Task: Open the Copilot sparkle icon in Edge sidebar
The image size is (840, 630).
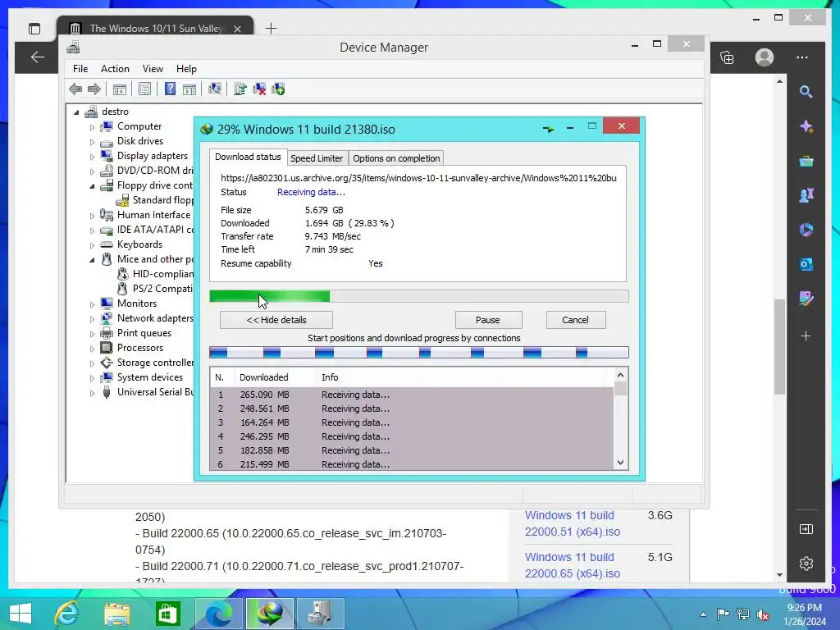Action: (806, 126)
